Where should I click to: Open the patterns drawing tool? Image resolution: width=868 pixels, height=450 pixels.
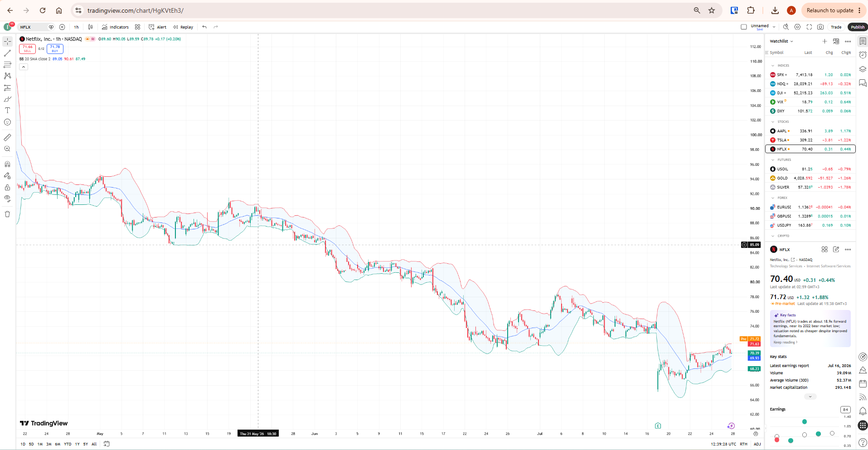tap(7, 76)
